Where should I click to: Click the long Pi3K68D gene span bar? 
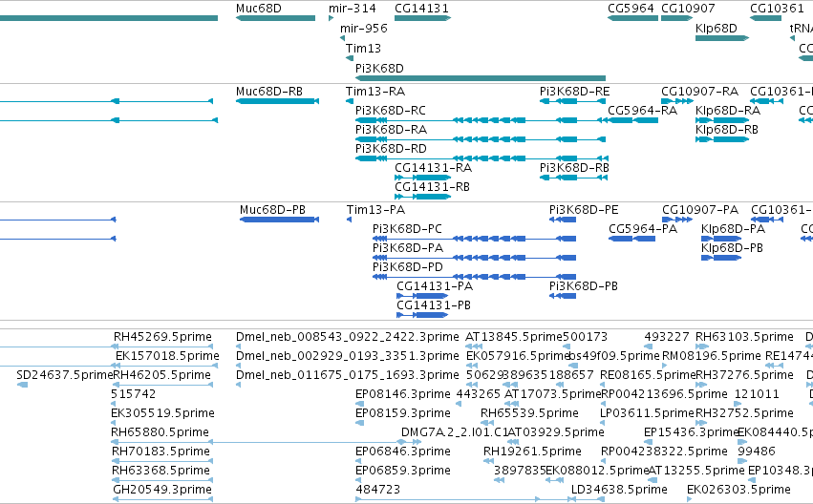tap(481, 78)
